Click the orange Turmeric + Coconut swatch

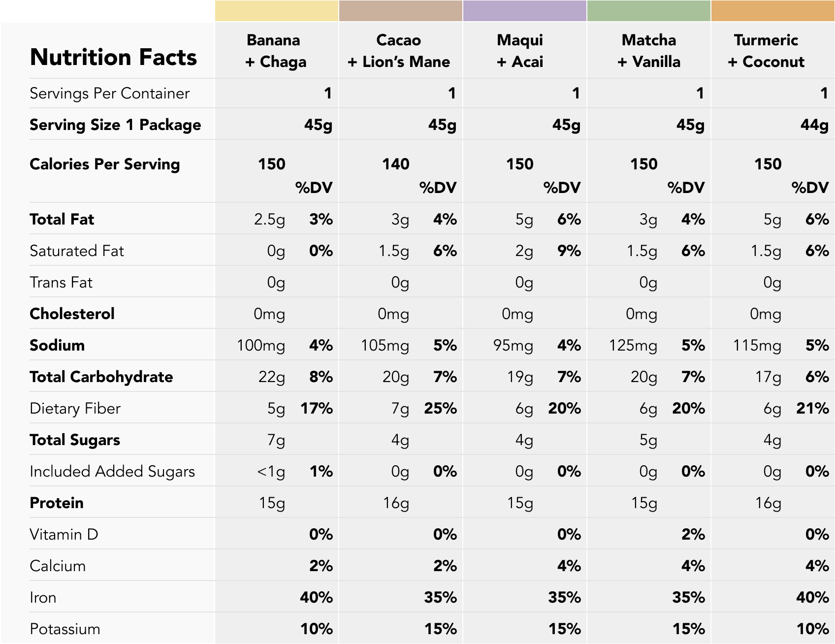tap(773, 11)
